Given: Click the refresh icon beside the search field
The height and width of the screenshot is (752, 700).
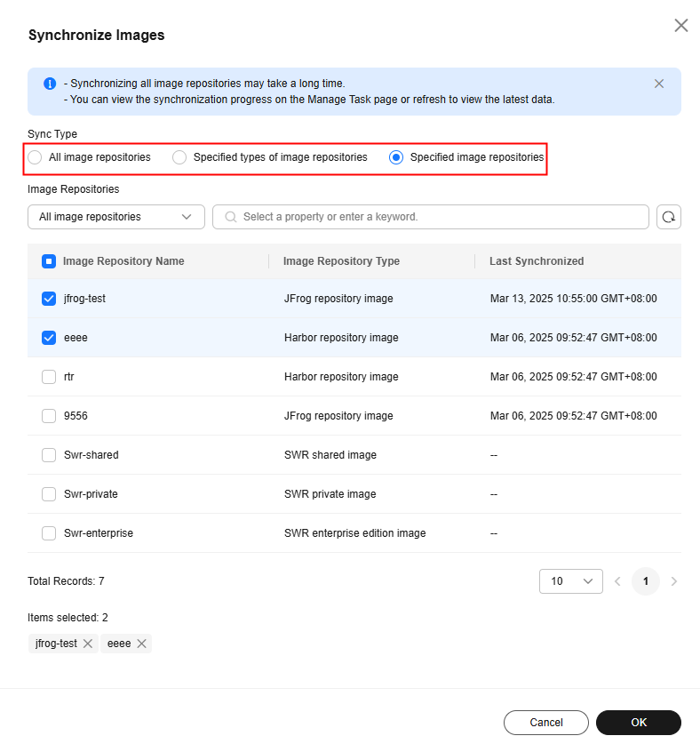Looking at the screenshot, I should 668,217.
